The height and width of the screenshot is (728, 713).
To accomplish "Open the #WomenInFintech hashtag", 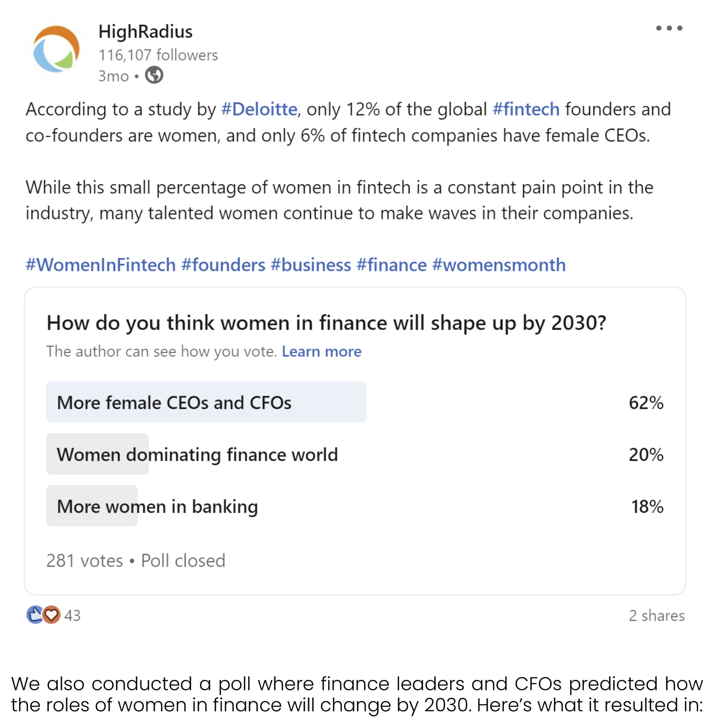I will [100, 265].
